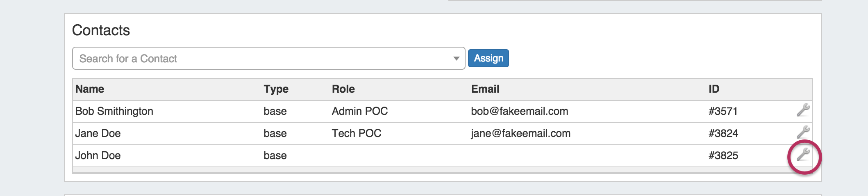
Task: Click the Admin POC role cell
Action: point(359,111)
